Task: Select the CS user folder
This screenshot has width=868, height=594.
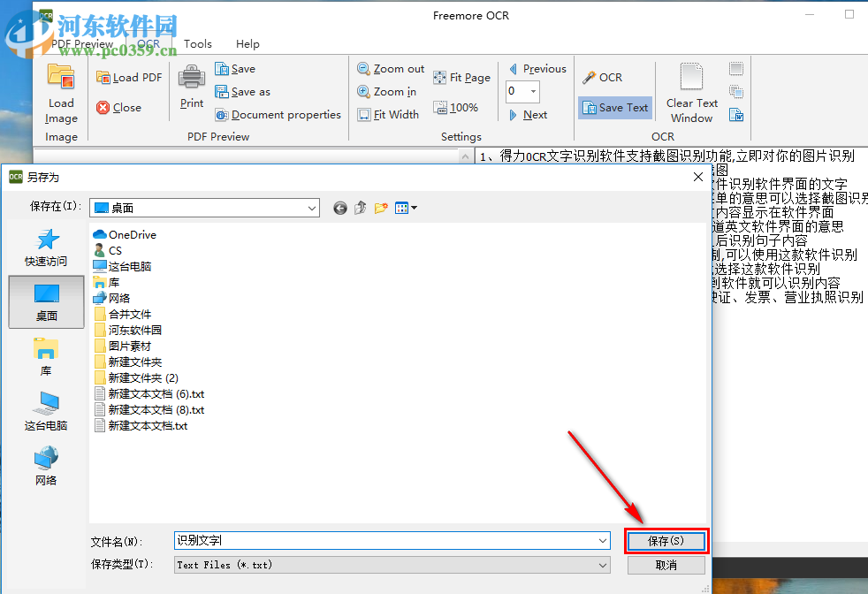Action: coord(107,251)
